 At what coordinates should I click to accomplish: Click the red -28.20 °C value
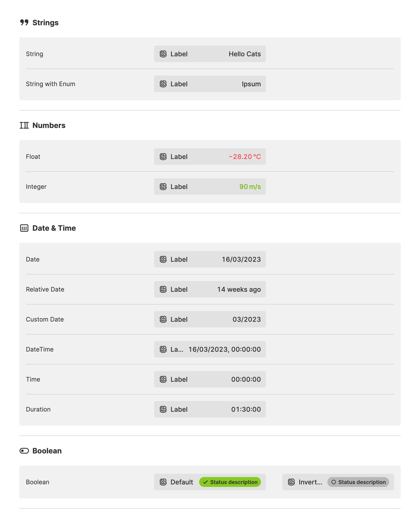click(x=245, y=157)
